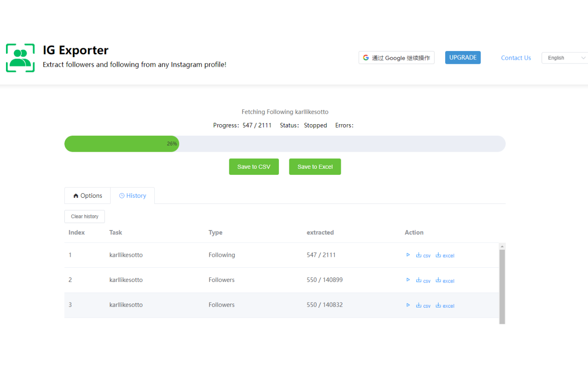Click the Status: Stopped text
The image size is (588, 368).
(303, 125)
